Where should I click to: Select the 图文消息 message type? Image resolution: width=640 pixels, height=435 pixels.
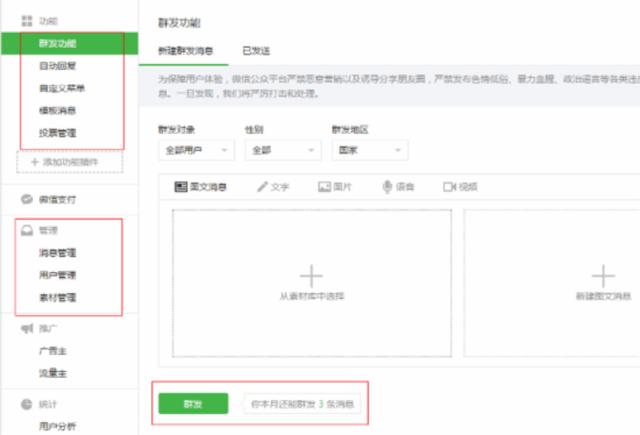(200, 187)
